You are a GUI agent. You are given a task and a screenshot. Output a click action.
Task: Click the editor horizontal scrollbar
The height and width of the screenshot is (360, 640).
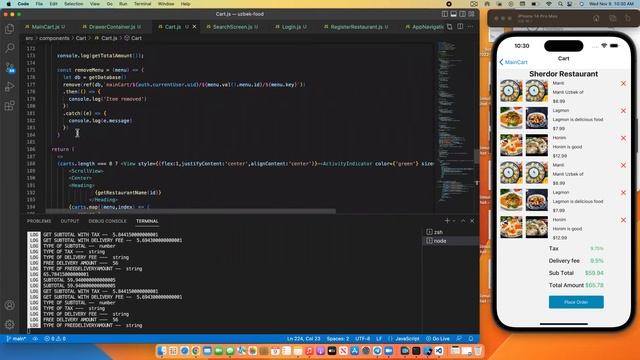[x=191, y=211]
